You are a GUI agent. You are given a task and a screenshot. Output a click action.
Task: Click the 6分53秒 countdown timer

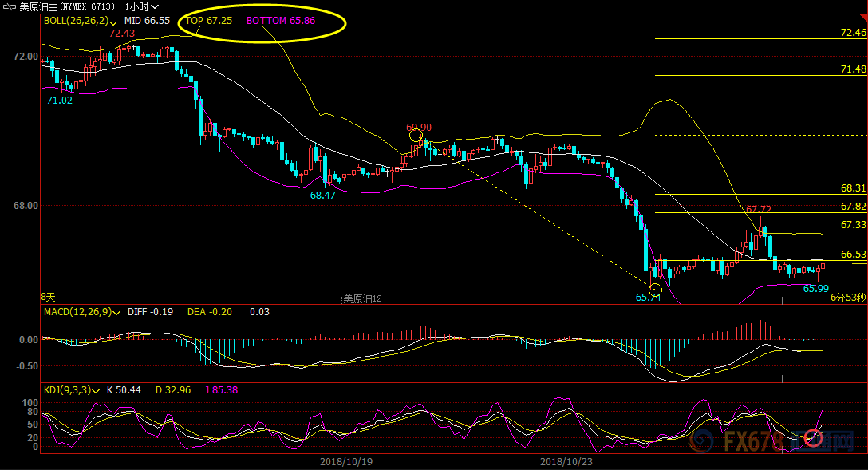847,298
